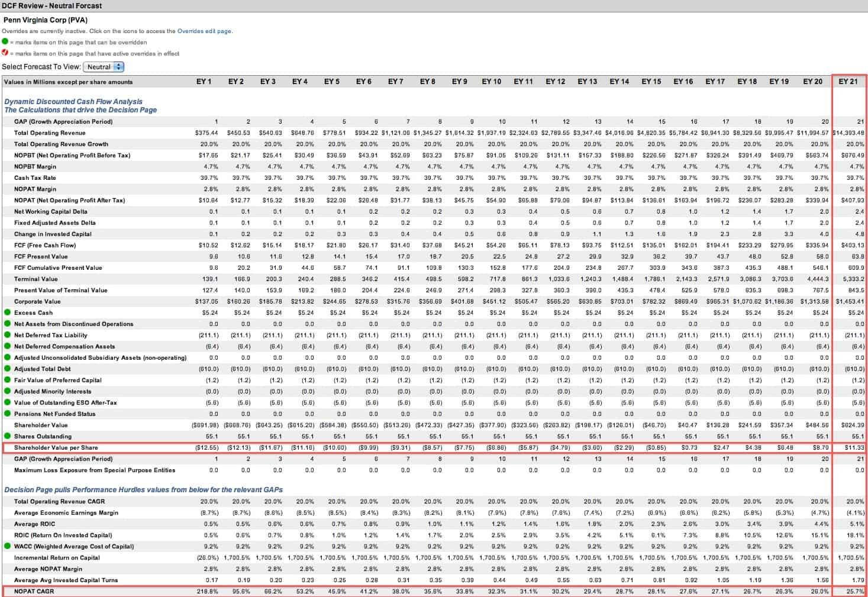Image resolution: width=868 pixels, height=597 pixels.
Task: Select the EY 15 column header
Action: click(x=651, y=82)
